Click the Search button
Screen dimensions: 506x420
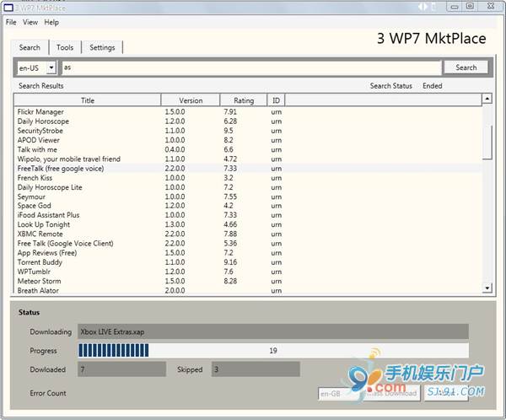[x=466, y=67]
